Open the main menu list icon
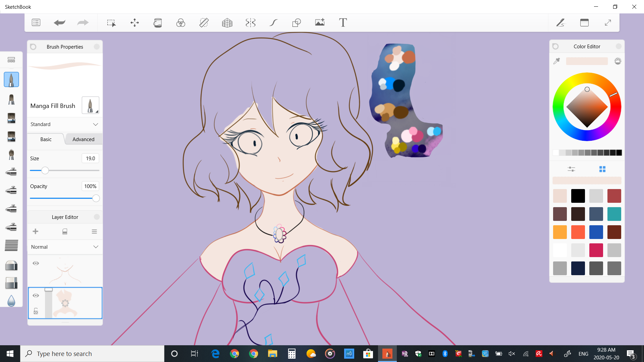The width and height of the screenshot is (644, 362). [x=36, y=22]
